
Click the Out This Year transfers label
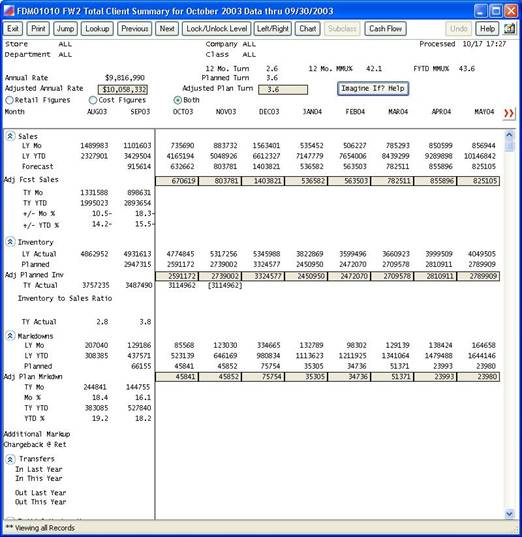tap(40, 502)
